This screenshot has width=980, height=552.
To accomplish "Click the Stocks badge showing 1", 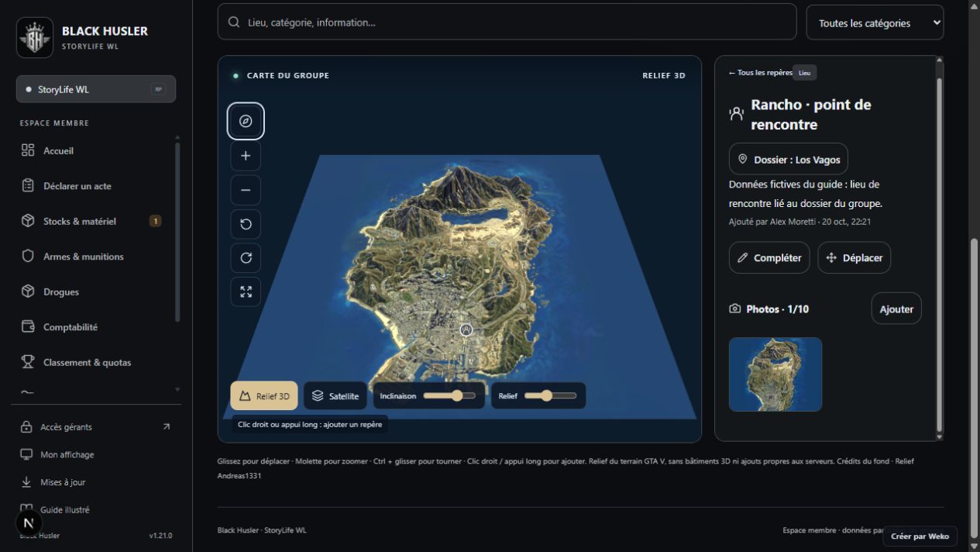I will (155, 221).
